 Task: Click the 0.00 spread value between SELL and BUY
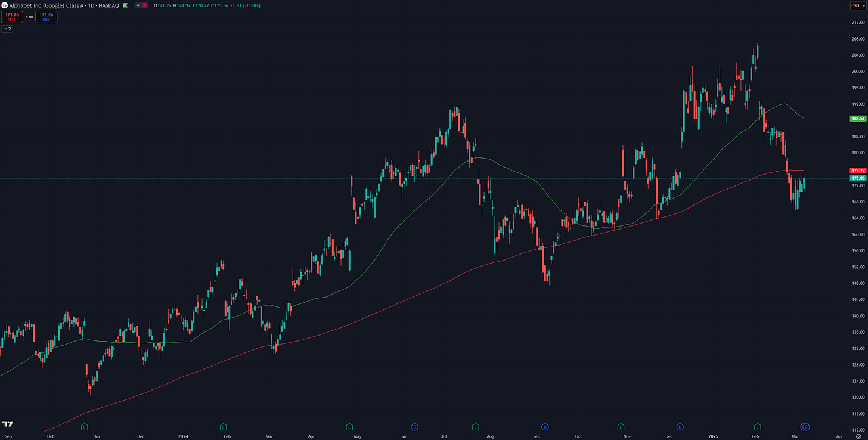pyautogui.click(x=29, y=17)
